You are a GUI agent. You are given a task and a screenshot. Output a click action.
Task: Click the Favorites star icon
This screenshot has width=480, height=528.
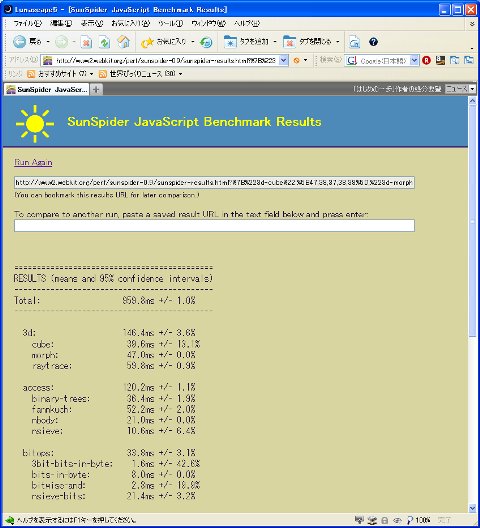[147, 42]
